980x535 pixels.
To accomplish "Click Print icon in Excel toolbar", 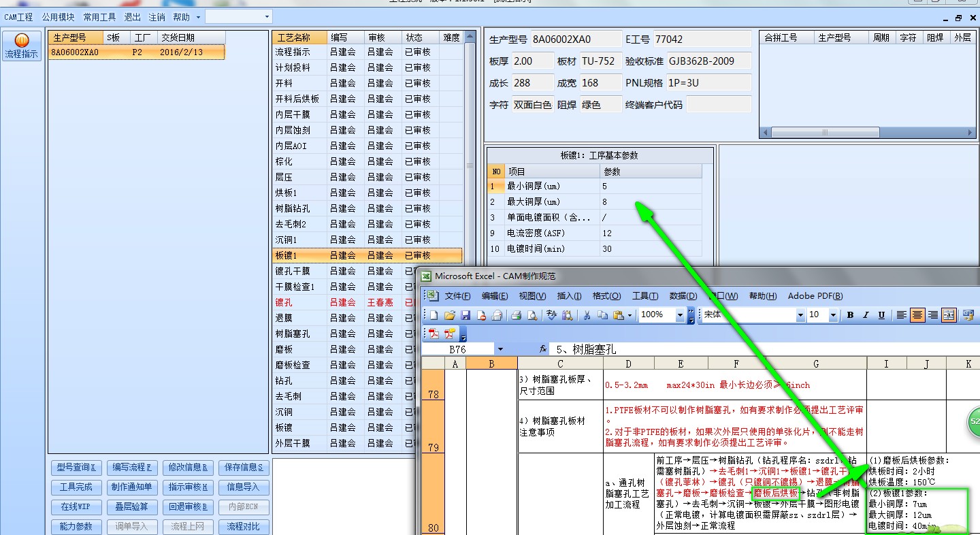I will click(516, 315).
